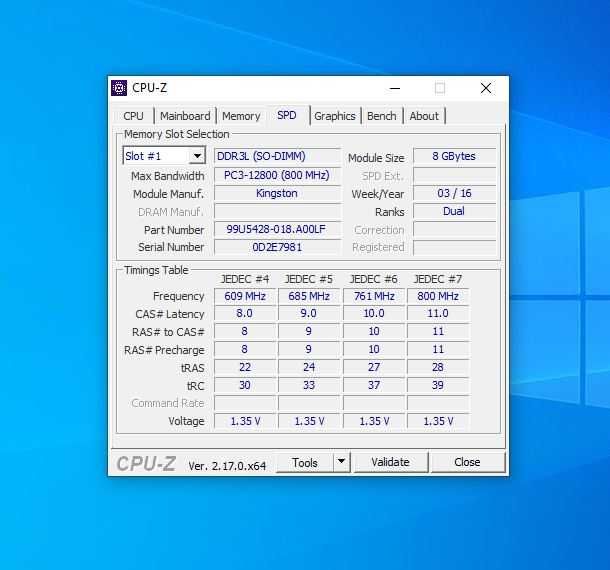Image resolution: width=610 pixels, height=570 pixels.
Task: Click the 761 MHz frequency cell
Action: [374, 296]
